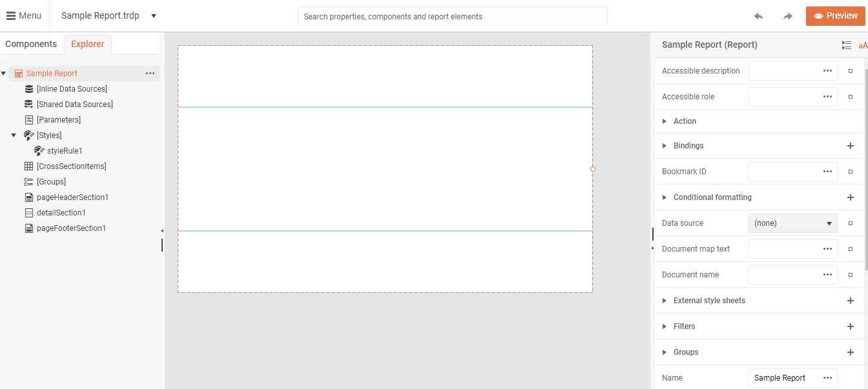The width and height of the screenshot is (868, 389).
Task: Open Document map text ellipsis editor
Action: [827, 249]
